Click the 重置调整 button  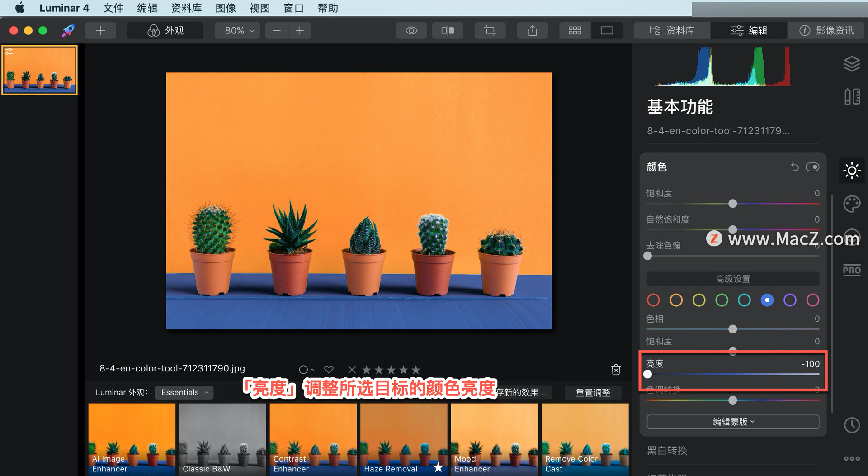pos(593,392)
